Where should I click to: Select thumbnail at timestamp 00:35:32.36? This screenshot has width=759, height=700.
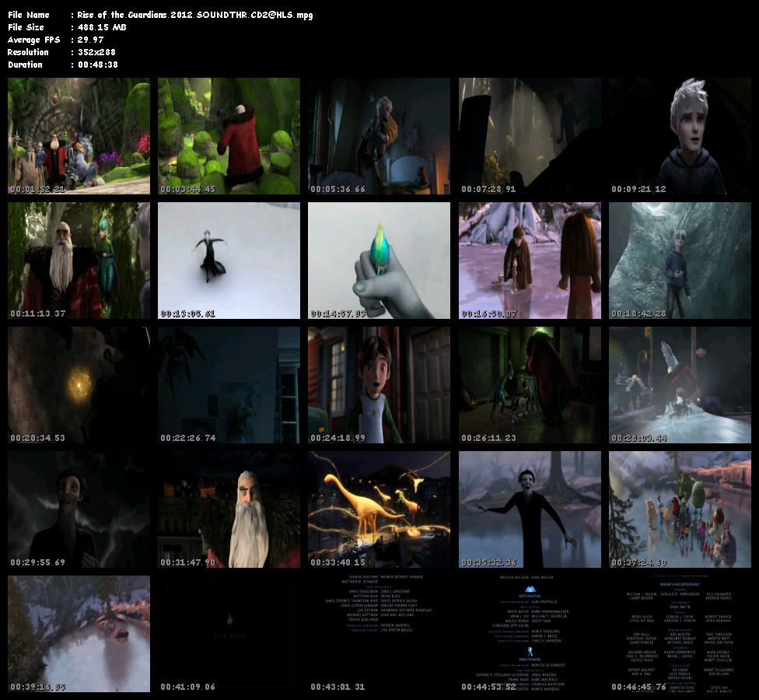click(x=530, y=509)
